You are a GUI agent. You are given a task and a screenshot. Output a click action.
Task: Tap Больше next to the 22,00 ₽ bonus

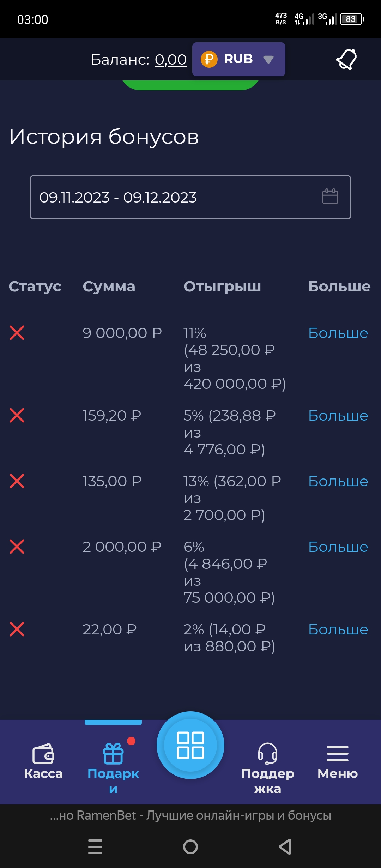pyautogui.click(x=338, y=629)
